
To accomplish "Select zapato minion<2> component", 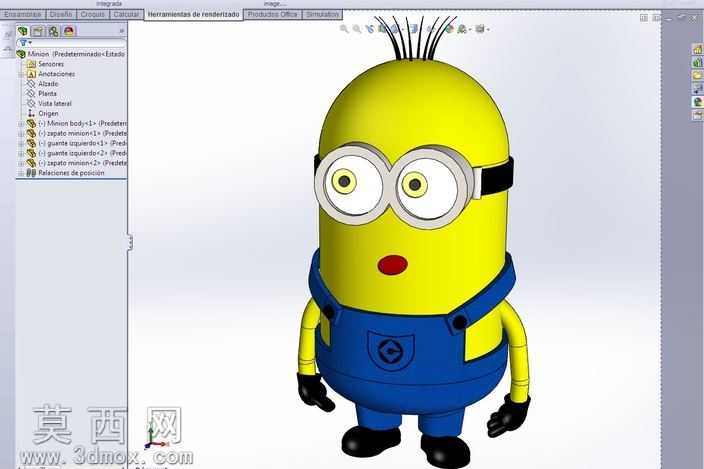I will tap(83, 163).
